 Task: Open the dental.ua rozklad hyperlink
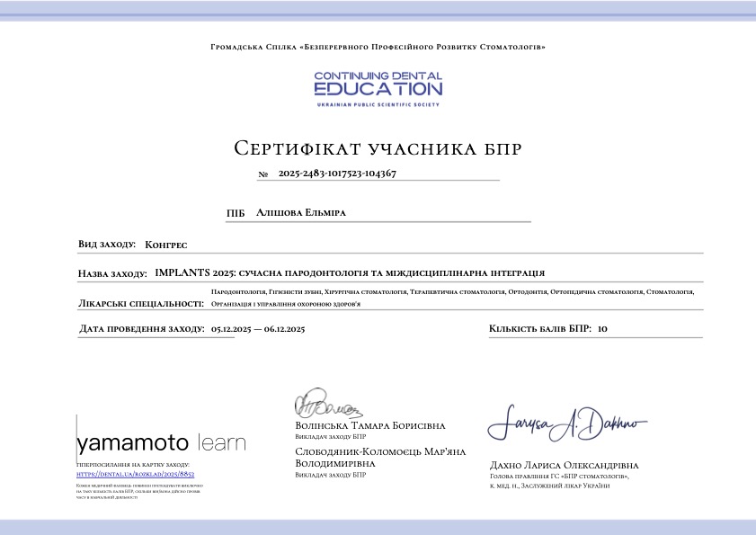[135, 474]
